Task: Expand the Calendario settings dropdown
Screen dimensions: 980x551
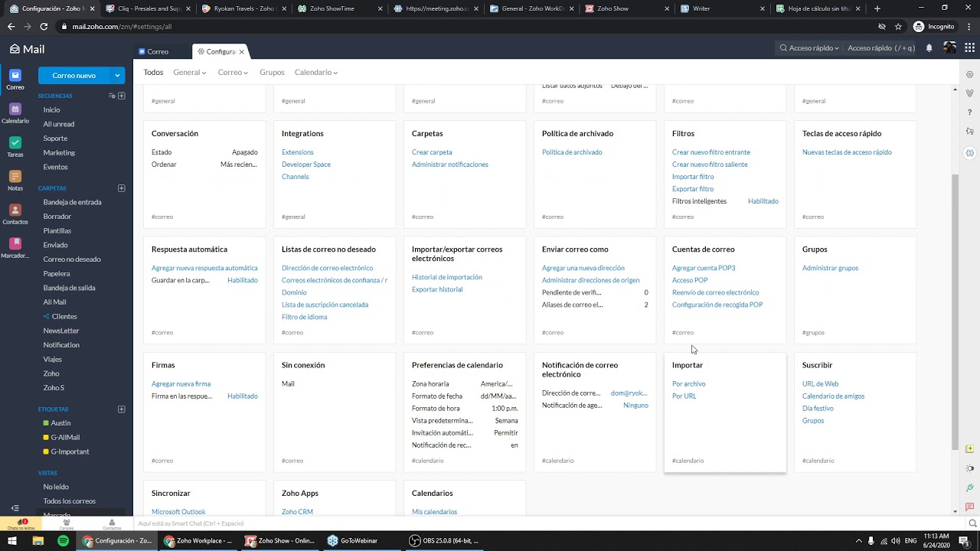Action: pos(316,73)
